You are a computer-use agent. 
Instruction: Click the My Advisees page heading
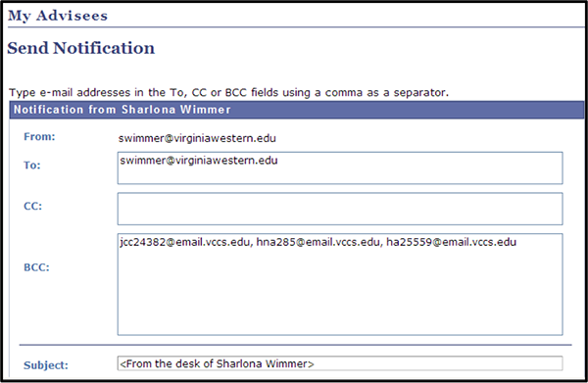(58, 16)
